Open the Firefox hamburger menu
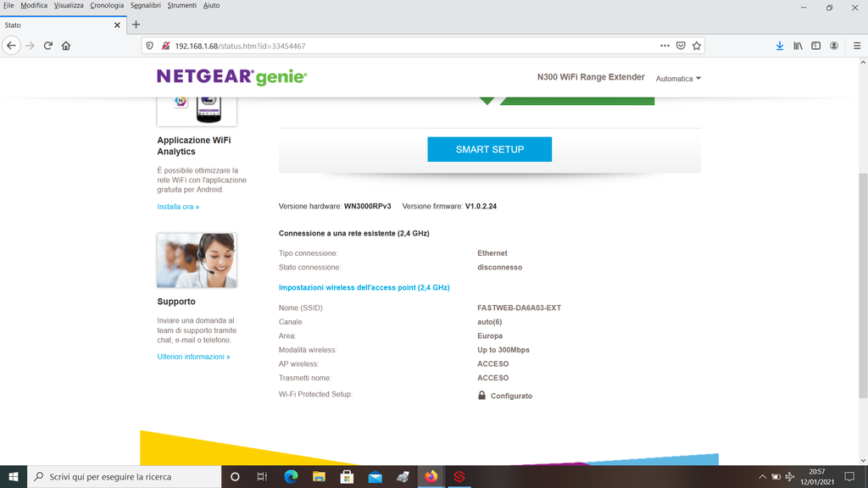This screenshot has height=488, width=868. [857, 46]
